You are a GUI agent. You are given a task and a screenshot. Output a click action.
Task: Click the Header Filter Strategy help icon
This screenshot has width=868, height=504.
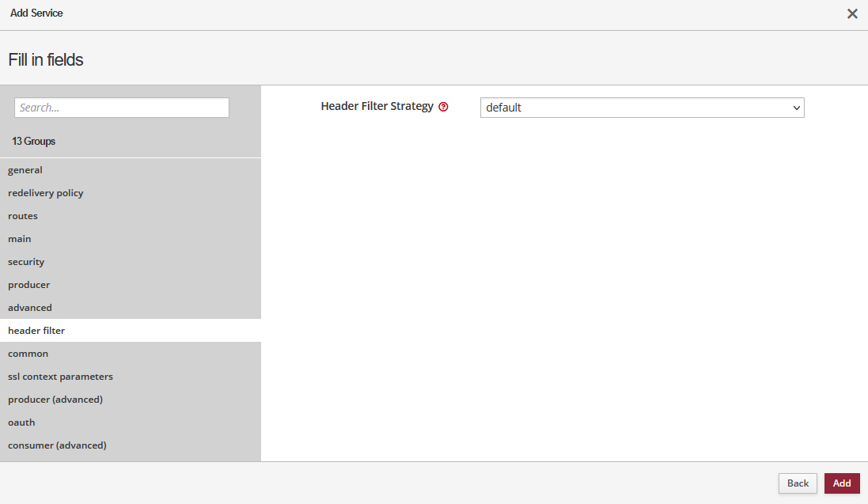pos(443,106)
